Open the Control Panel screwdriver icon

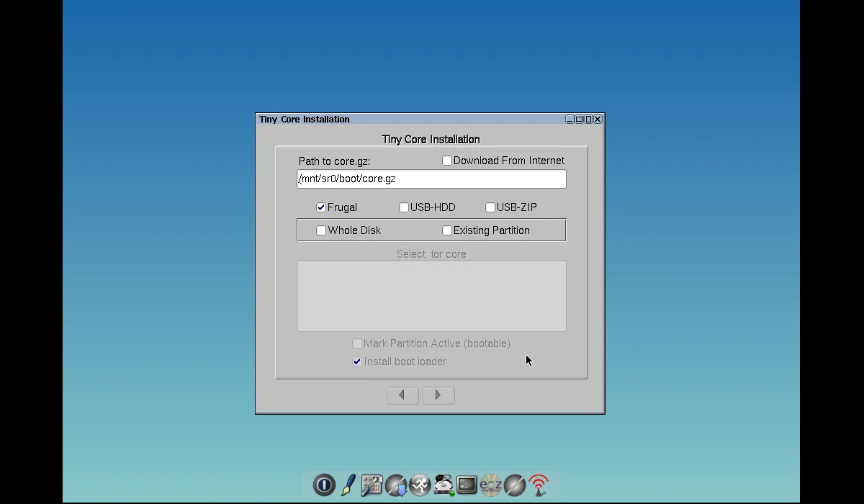pos(372,485)
